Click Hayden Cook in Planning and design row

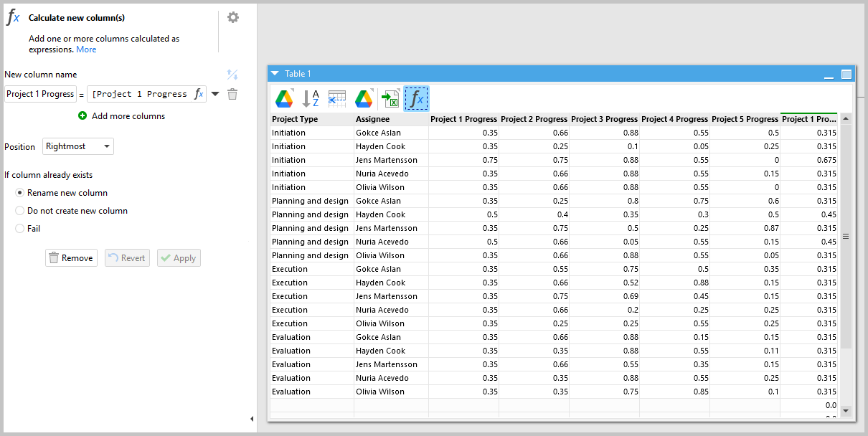tap(391, 214)
